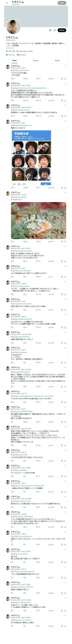72x644 pixels.
Task: Click the Grok icon beside search
Action: (x=50, y=30)
